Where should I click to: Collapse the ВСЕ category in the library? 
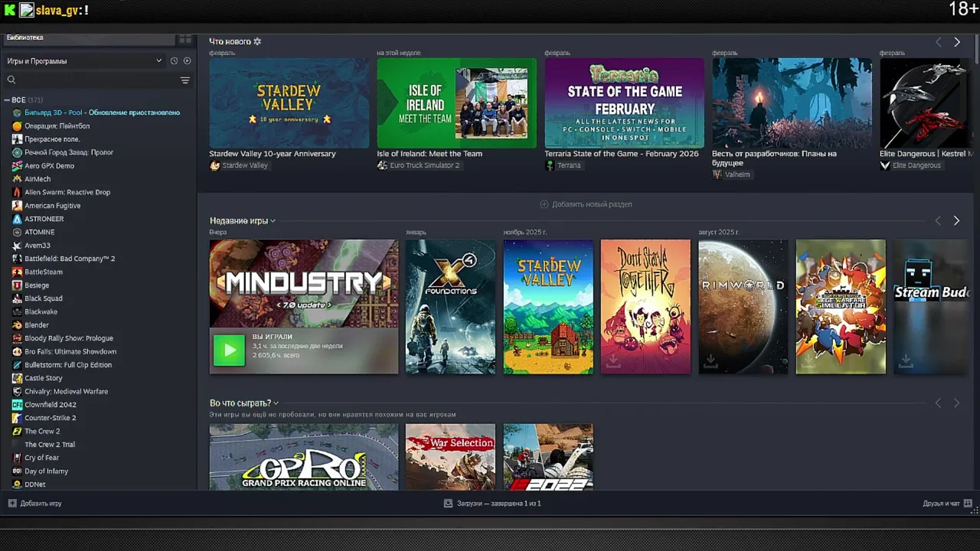[7, 100]
